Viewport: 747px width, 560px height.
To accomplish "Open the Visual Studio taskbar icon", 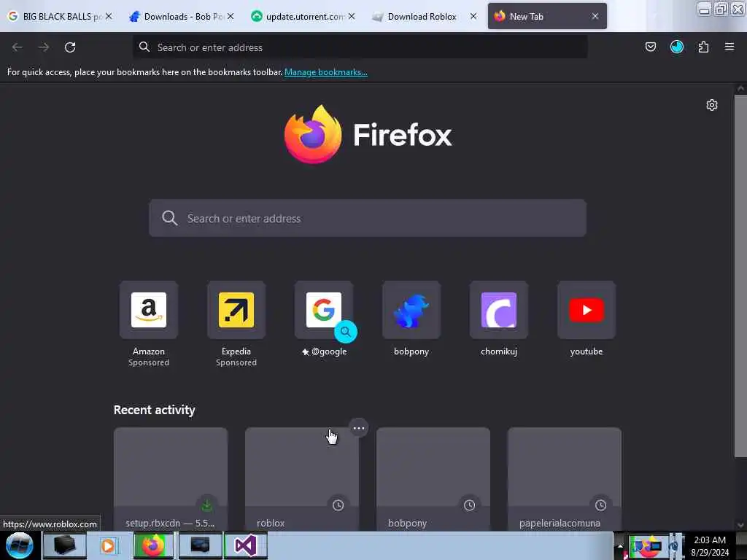I will 245,545.
